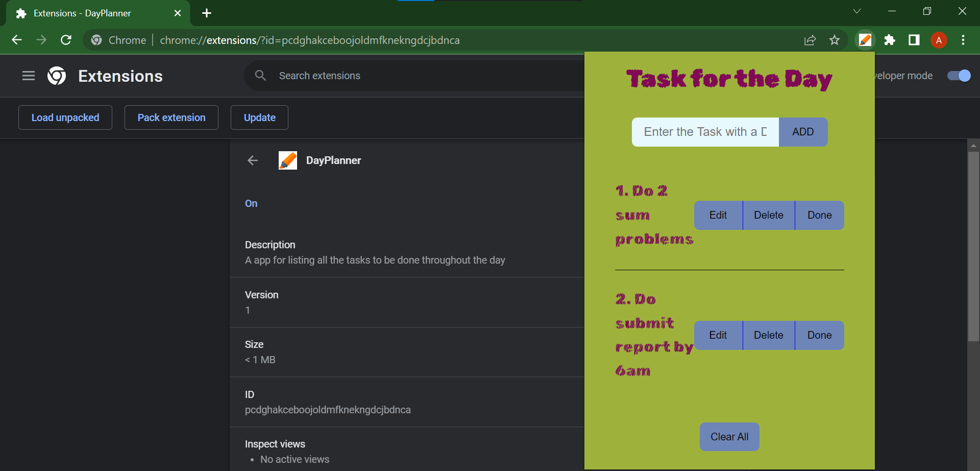Click the DayPlanner extension icon in toolbar
Viewport: 980px width, 471px height.
click(865, 40)
